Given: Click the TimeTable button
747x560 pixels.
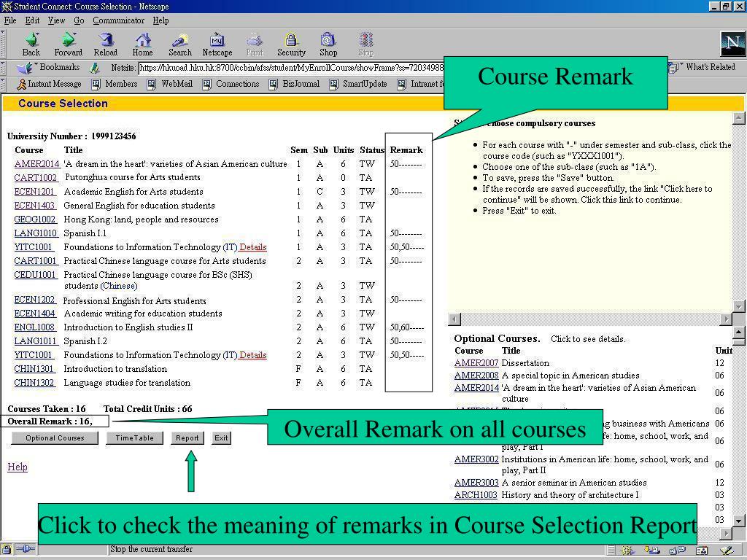Looking at the screenshot, I should pos(134,438).
